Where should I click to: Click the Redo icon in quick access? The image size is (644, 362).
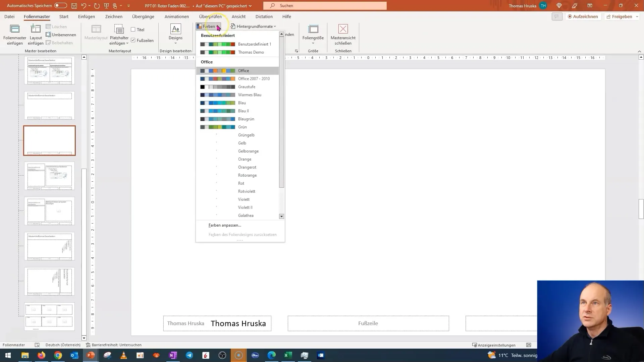coord(97,6)
